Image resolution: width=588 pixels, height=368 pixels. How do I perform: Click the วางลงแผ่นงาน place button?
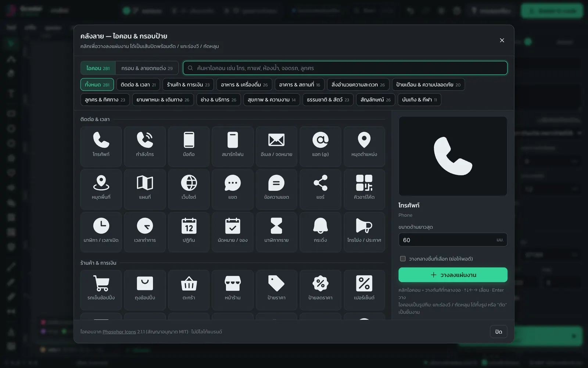click(x=453, y=275)
